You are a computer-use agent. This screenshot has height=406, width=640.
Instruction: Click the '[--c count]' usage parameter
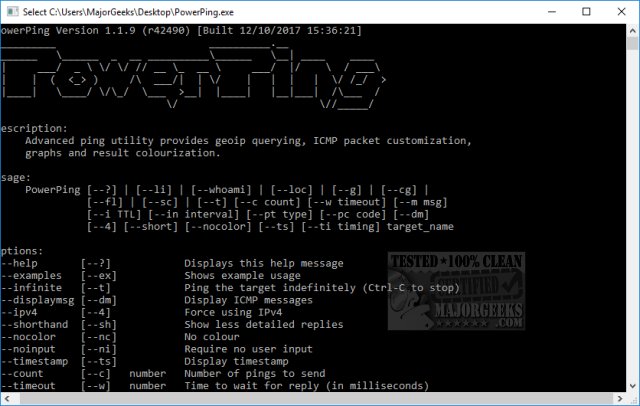tap(267, 202)
